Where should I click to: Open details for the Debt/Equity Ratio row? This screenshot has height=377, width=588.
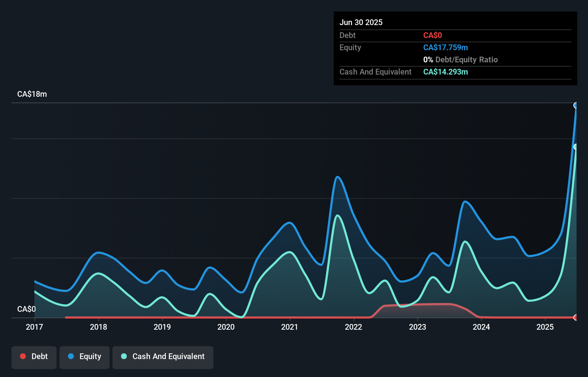pyautogui.click(x=461, y=59)
